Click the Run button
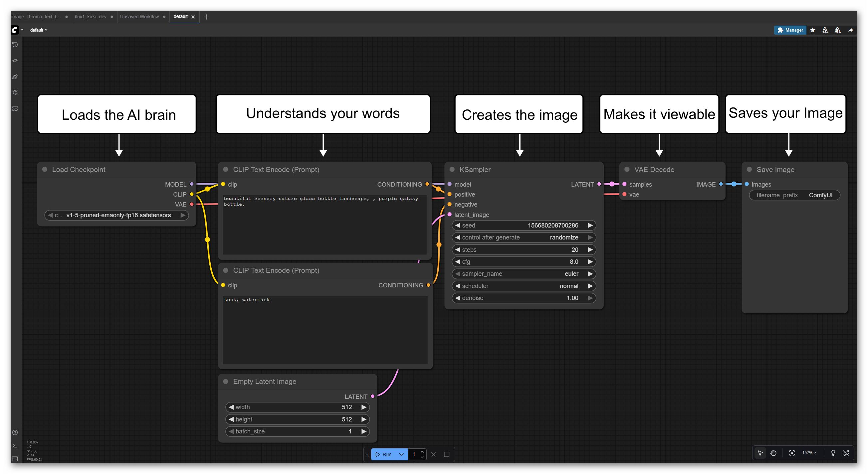868x474 pixels. [x=384, y=454]
